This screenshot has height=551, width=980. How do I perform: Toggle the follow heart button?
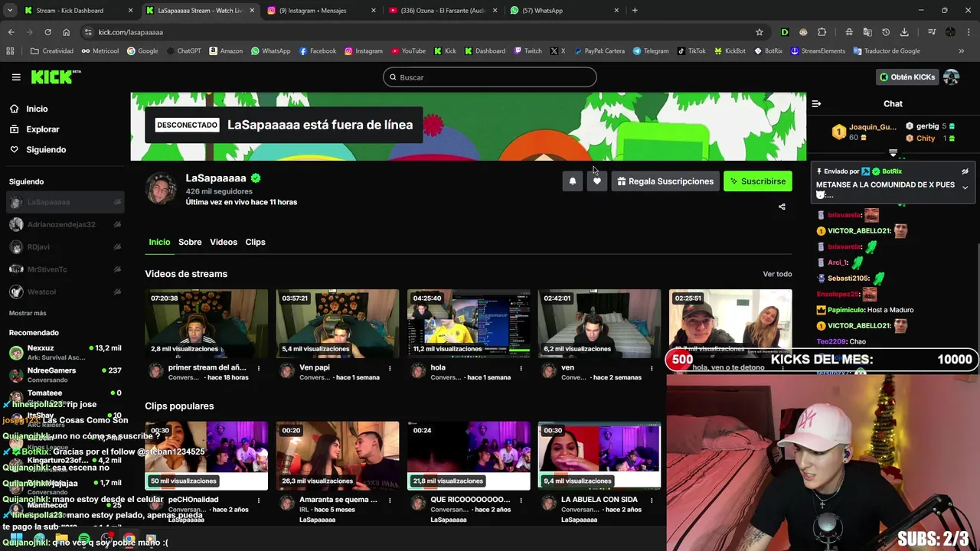click(596, 181)
